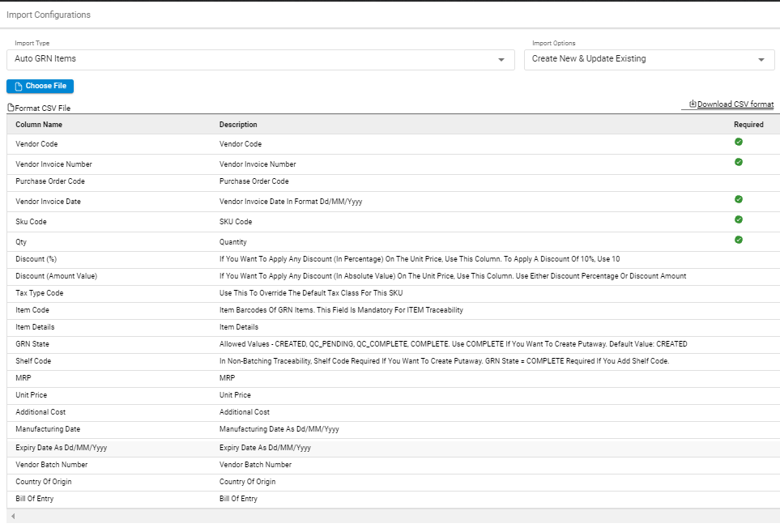Image resolution: width=780 pixels, height=532 pixels.
Task: Click the 'Import Configurations' page title
Action: [x=49, y=15]
